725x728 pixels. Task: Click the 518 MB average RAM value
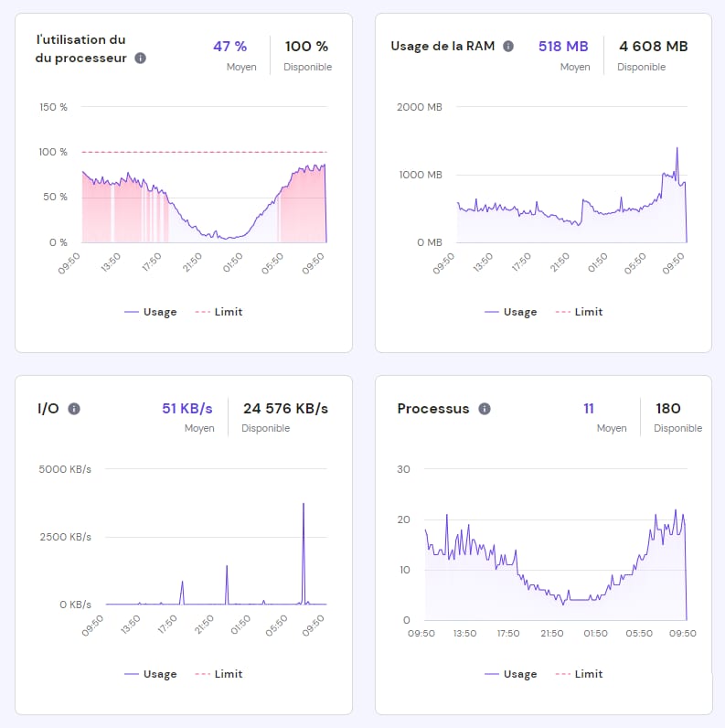563,46
